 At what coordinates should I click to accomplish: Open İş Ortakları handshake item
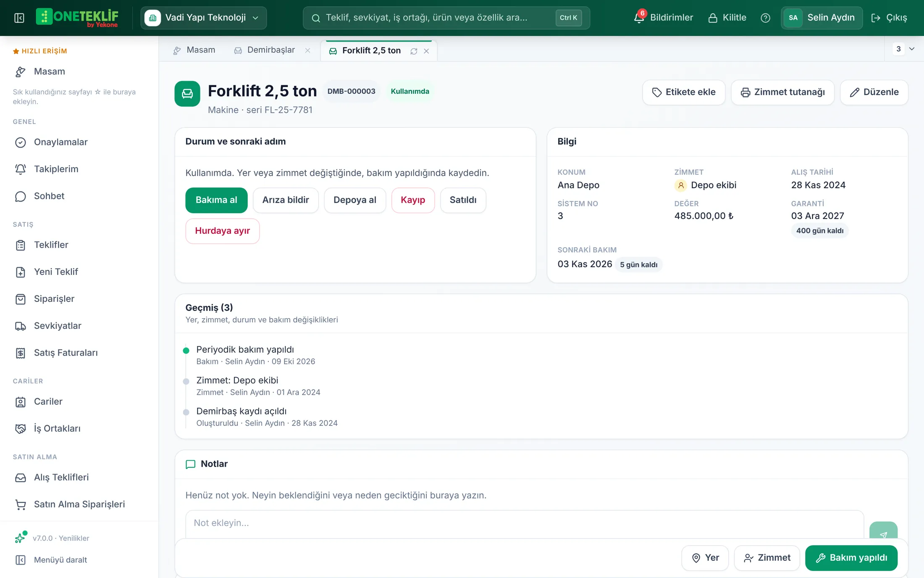[x=79, y=428]
